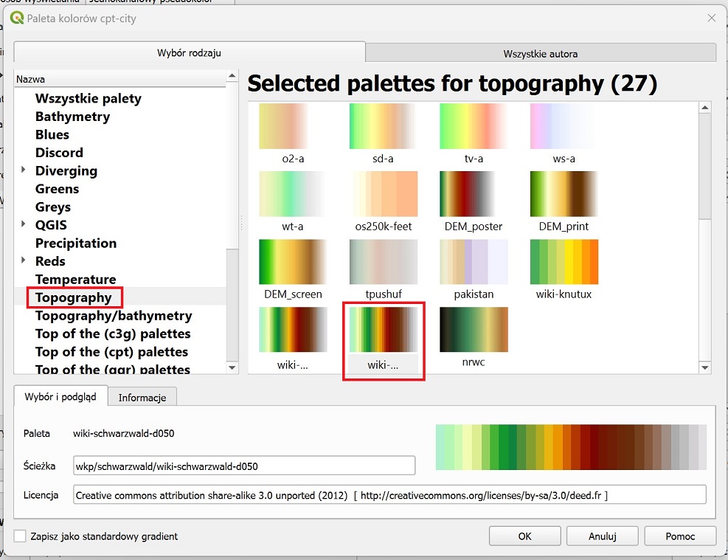Click palette name 'wiki-schwarzwald-d050' text
The height and width of the screenshot is (560, 728).
123,434
